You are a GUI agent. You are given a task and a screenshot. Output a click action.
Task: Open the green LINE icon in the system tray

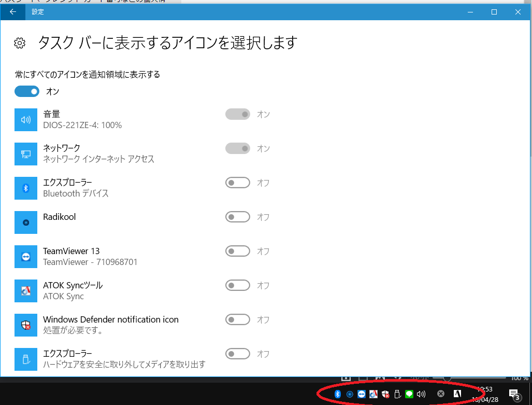pyautogui.click(x=409, y=394)
